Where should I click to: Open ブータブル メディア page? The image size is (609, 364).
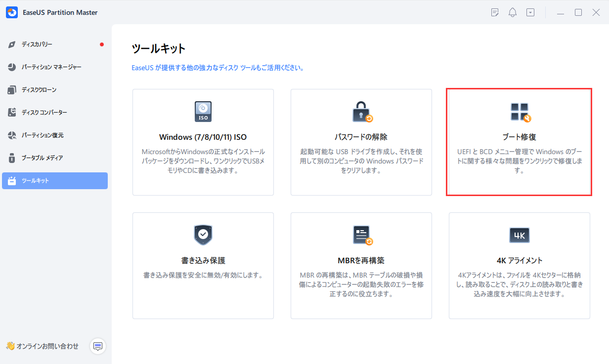point(42,158)
